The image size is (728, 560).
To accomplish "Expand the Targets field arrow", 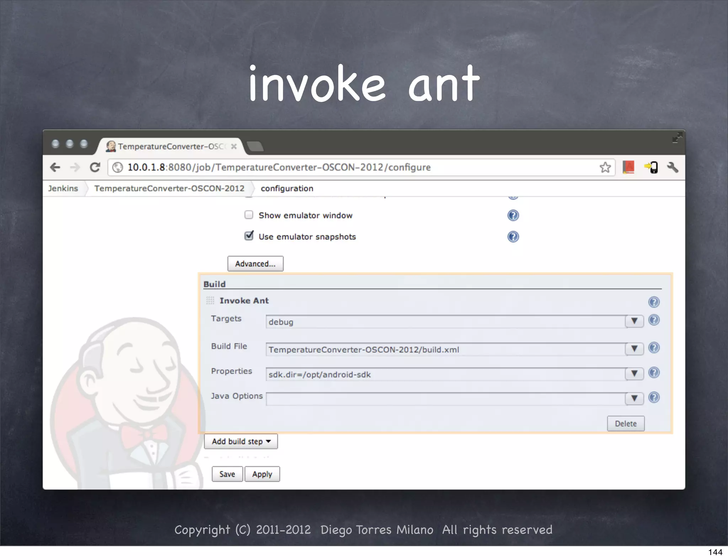I will (634, 321).
